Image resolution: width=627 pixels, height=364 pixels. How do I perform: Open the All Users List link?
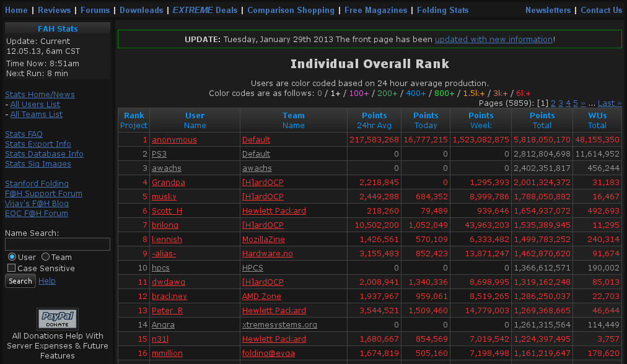click(35, 104)
